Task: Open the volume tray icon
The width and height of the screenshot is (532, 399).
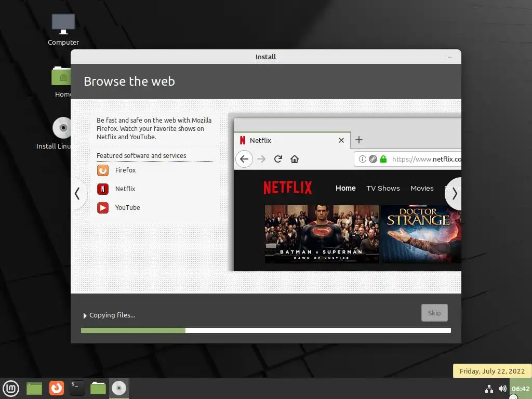Action: (x=502, y=389)
